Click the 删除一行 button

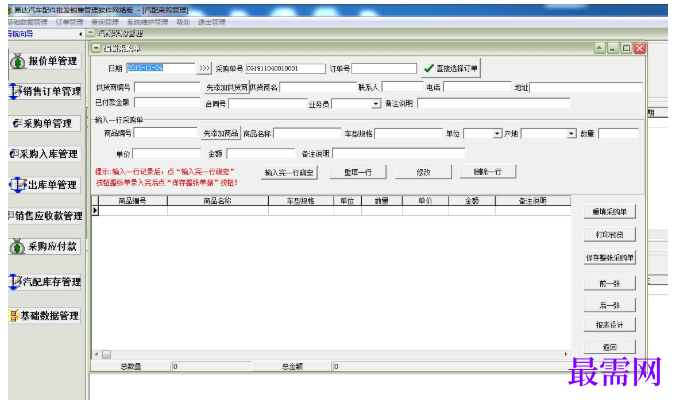tap(487, 171)
